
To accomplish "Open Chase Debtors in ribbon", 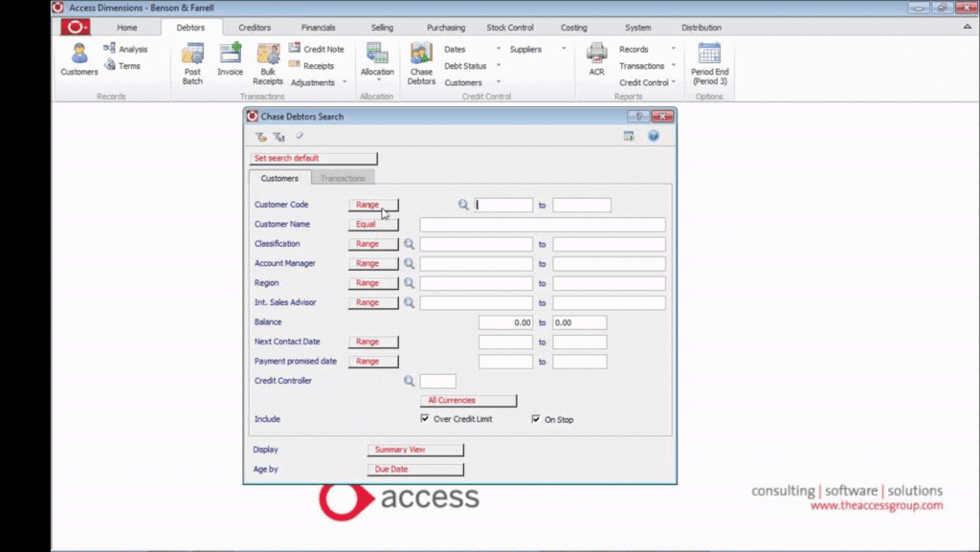I will (x=421, y=64).
